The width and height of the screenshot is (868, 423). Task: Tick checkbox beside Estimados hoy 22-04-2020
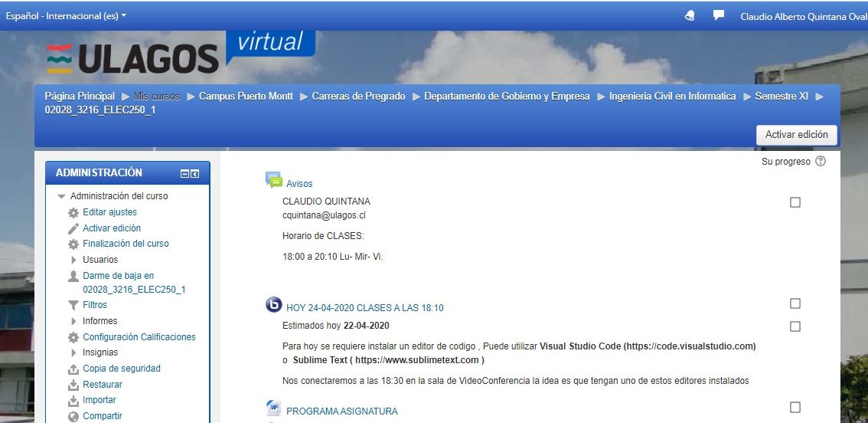pos(795,326)
